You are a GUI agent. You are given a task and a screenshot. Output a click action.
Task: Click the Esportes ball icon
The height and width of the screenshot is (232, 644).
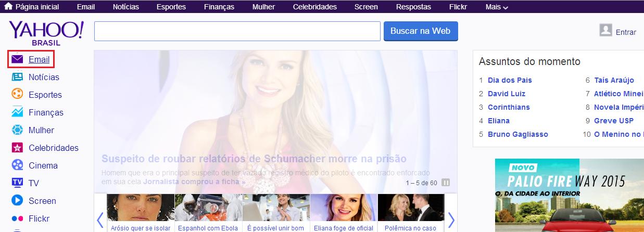17,95
